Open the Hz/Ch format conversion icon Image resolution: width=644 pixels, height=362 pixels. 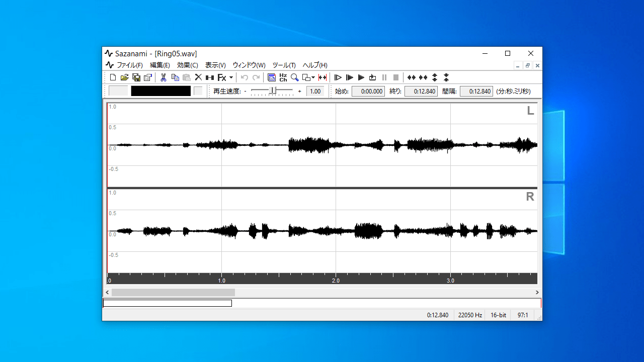pos(283,77)
